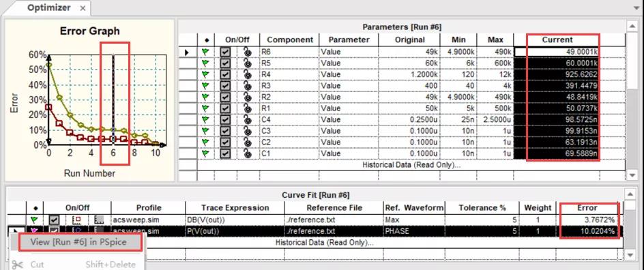Click the green flag icon for C1
This screenshot has height=270, width=644.
tap(205, 153)
